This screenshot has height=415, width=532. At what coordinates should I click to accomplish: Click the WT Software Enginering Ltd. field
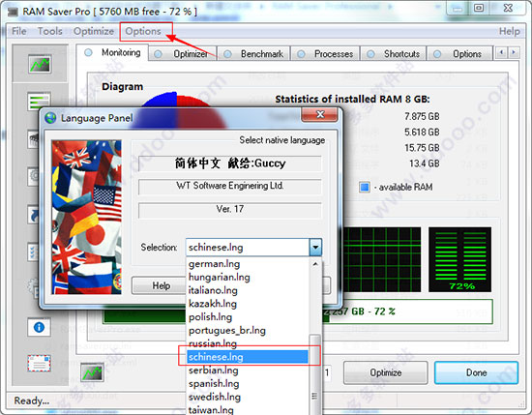229,186
